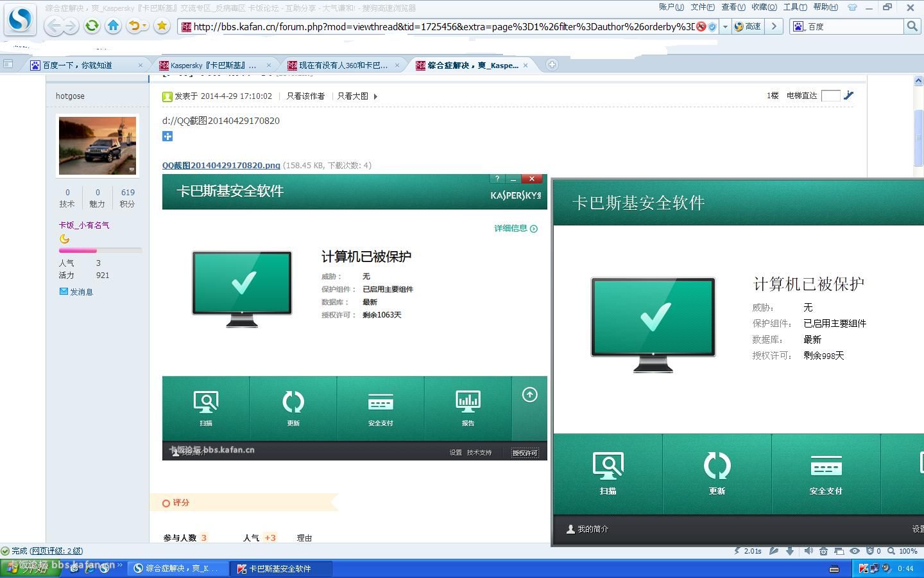The height and width of the screenshot is (578, 924).
Task: Open the 账户(U) menu
Action: [671, 7]
